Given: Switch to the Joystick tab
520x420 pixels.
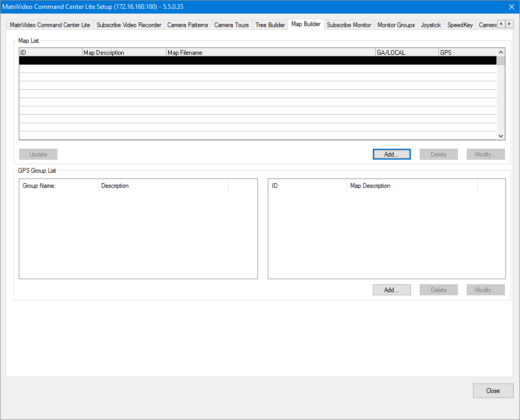Looking at the screenshot, I should point(431,25).
